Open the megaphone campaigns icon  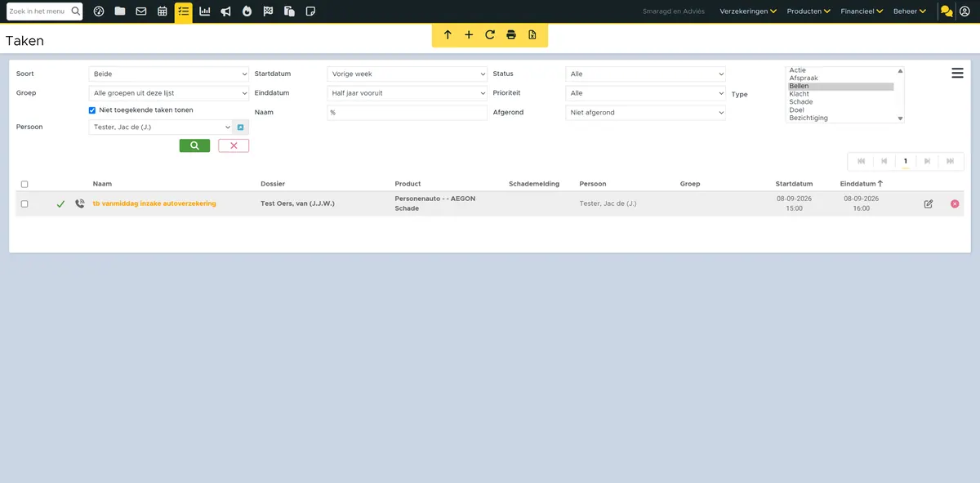(x=226, y=11)
